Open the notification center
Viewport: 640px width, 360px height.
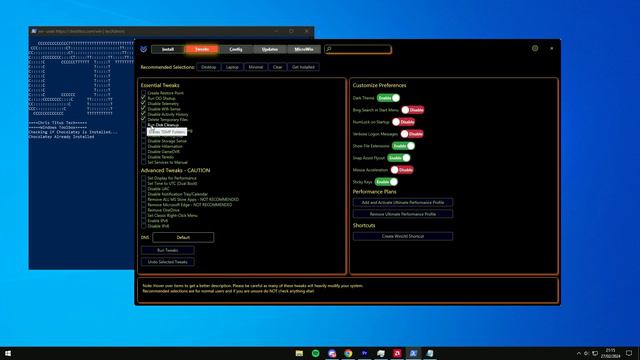click(629, 353)
